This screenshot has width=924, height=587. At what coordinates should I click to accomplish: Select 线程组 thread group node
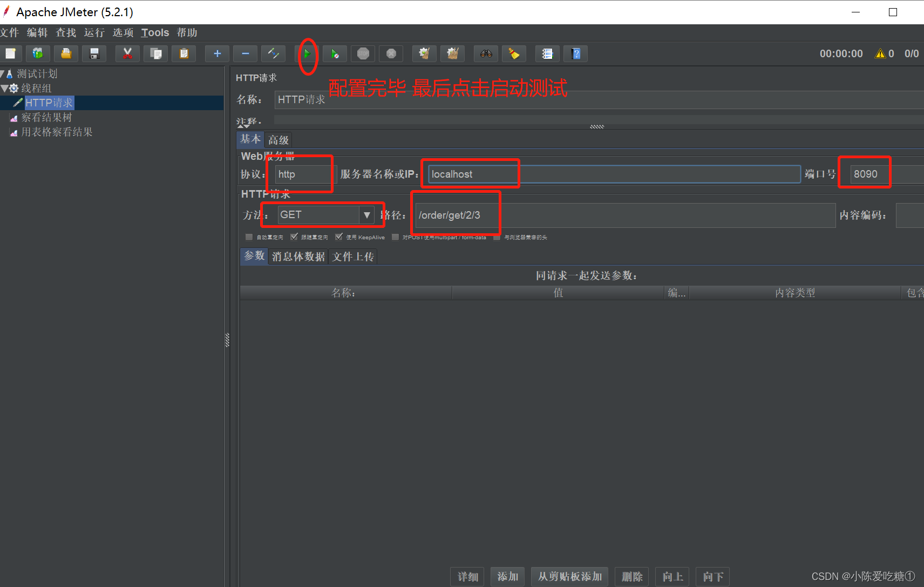pos(36,88)
